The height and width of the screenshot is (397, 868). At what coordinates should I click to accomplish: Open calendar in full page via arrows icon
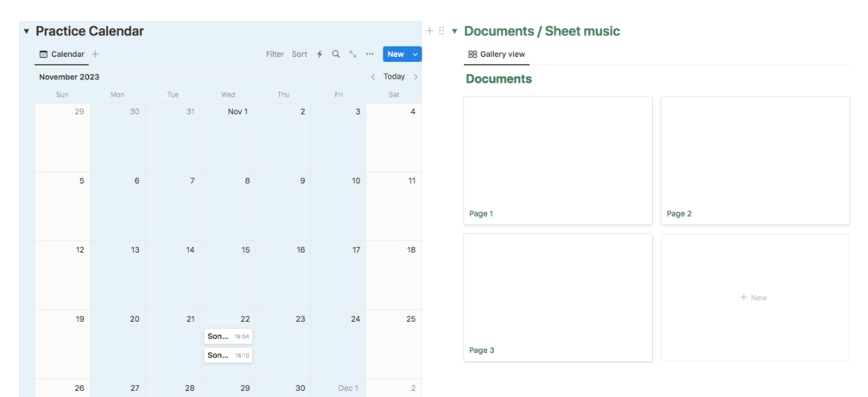352,54
